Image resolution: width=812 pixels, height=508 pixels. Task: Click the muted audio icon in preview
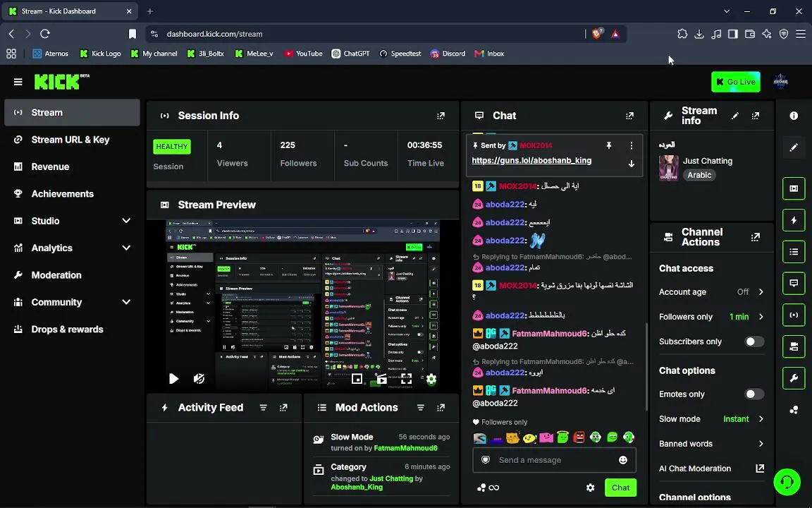[x=199, y=378]
